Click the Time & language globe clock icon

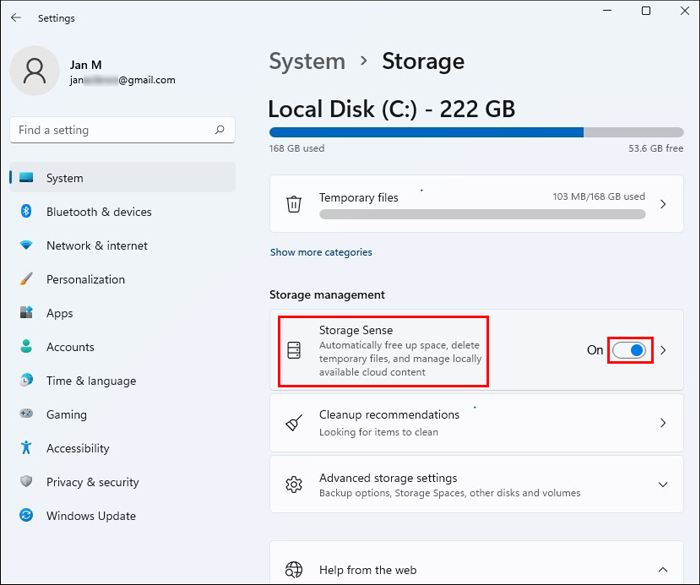[26, 380]
